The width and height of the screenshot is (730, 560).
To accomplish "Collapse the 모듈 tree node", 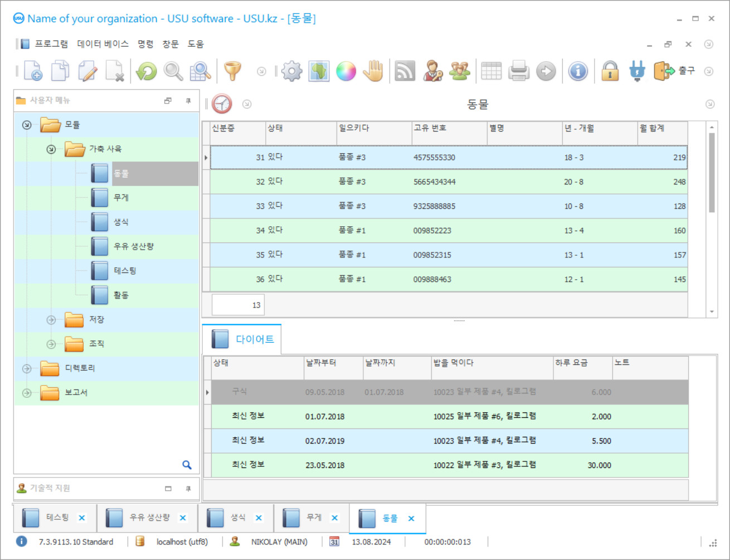I will pos(27,125).
